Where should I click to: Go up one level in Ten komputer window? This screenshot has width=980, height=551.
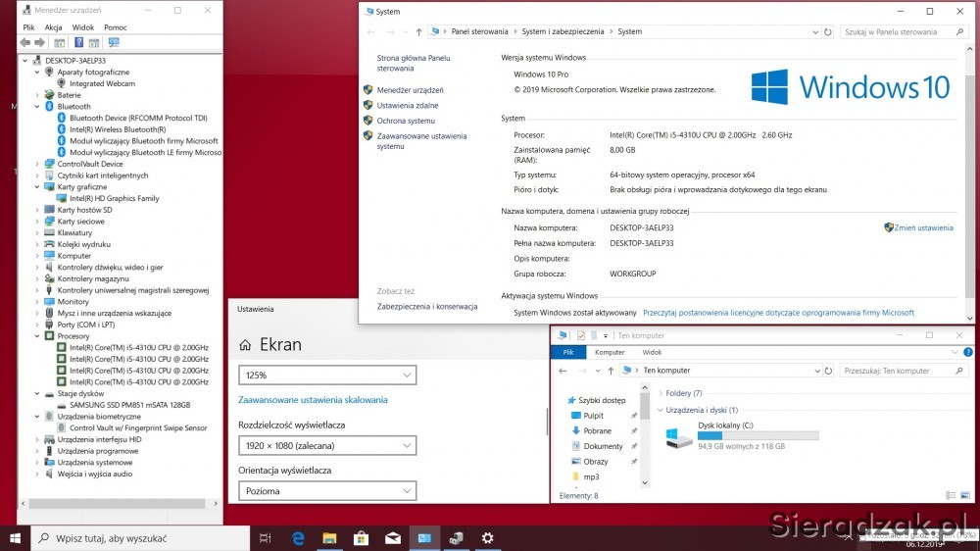pos(611,371)
